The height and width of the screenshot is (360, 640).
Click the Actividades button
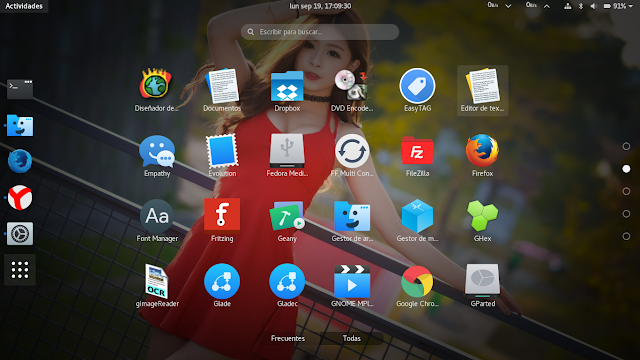pos(24,6)
